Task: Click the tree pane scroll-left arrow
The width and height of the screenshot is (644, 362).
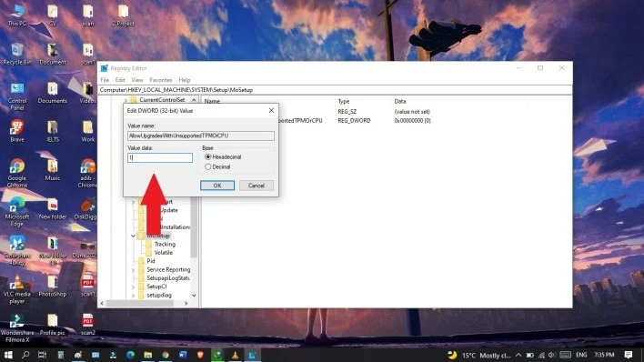Action: pos(102,303)
